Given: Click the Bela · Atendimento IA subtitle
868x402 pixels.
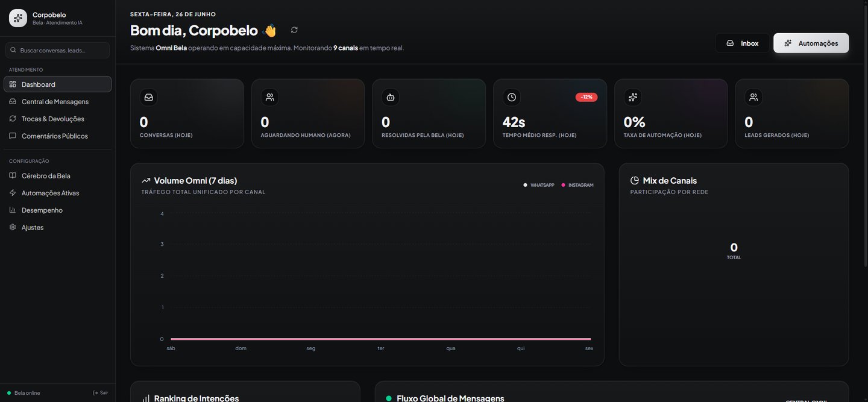Looking at the screenshot, I should (57, 23).
